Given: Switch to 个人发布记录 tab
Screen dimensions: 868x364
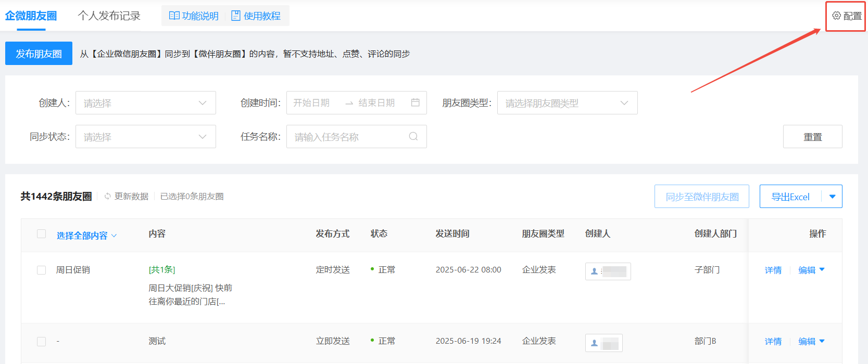Looking at the screenshot, I should pos(109,16).
